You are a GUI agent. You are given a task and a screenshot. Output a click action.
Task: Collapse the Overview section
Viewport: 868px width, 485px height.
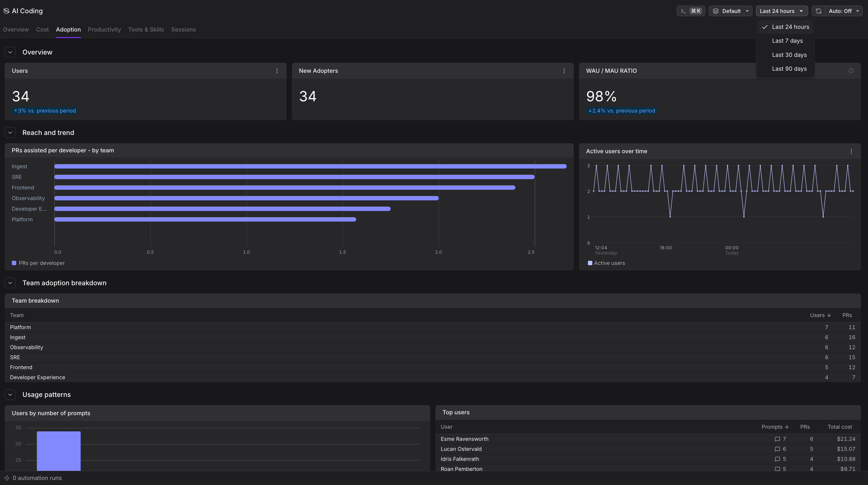pos(10,52)
